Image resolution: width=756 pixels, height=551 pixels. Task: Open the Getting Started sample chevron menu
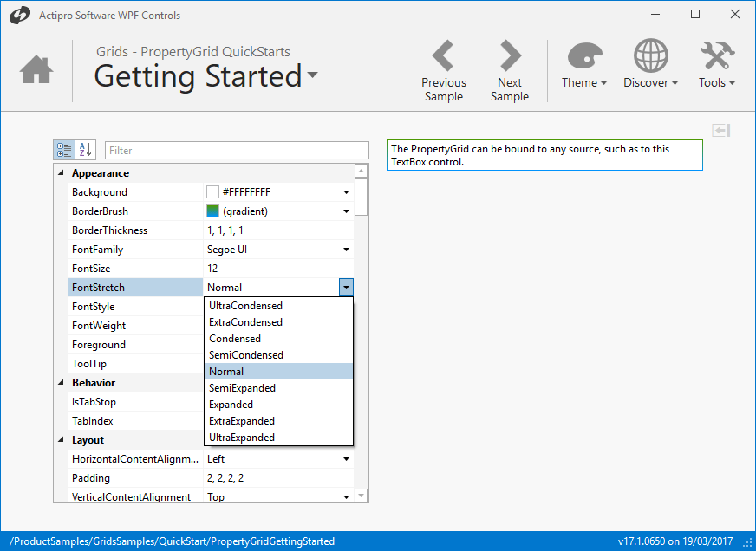[311, 77]
